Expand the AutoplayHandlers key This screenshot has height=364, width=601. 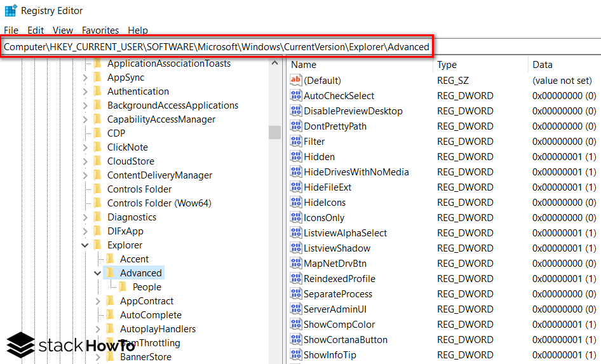point(98,329)
